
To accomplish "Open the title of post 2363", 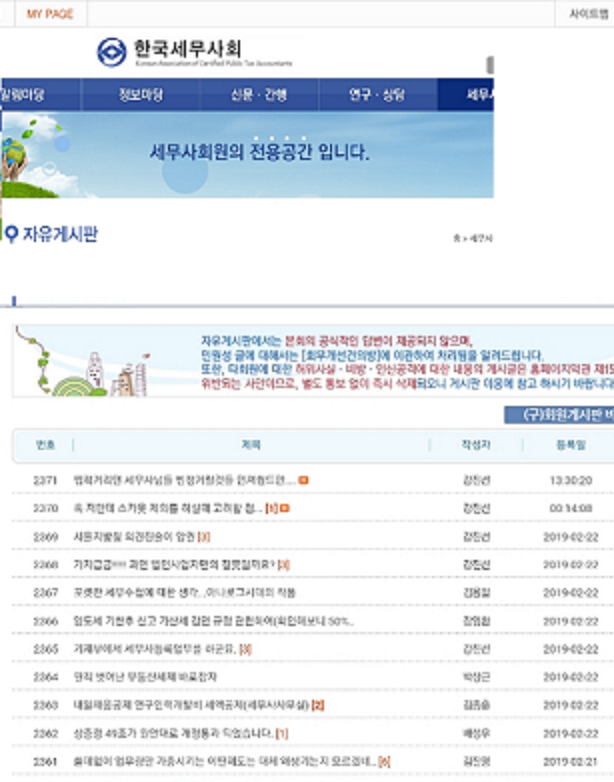I will click(191, 705).
